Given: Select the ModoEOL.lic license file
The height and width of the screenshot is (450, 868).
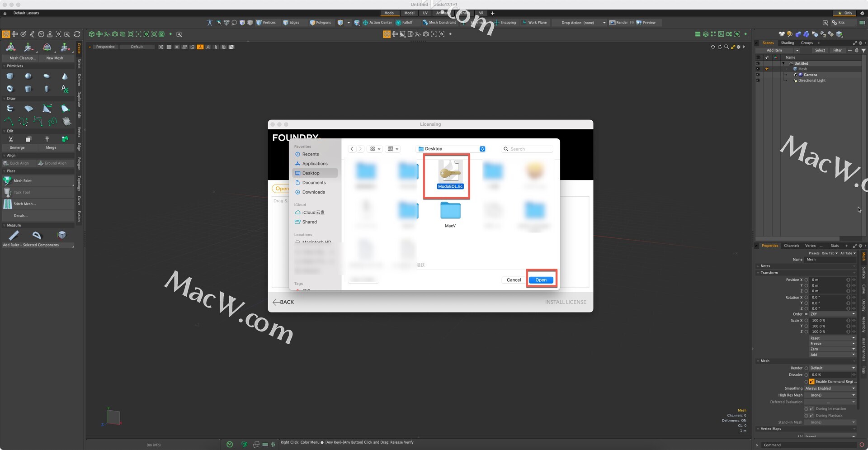Looking at the screenshot, I should (450, 175).
